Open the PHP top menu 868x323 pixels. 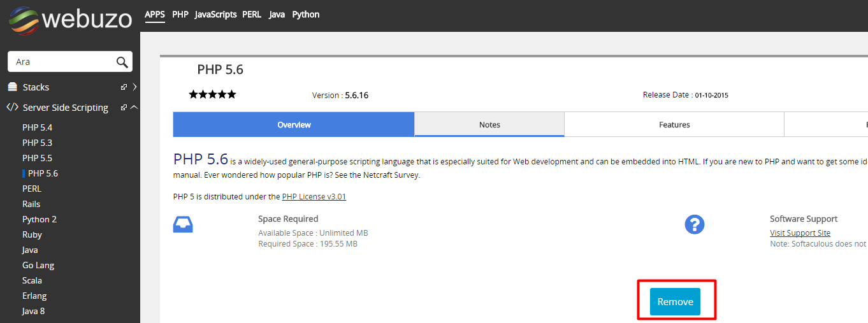coord(180,14)
